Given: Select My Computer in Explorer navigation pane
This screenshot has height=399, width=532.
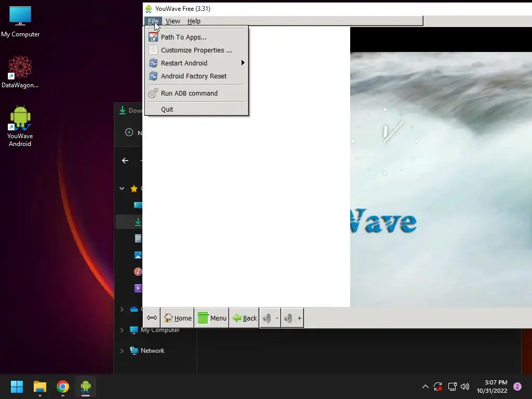Looking at the screenshot, I should tap(159, 330).
